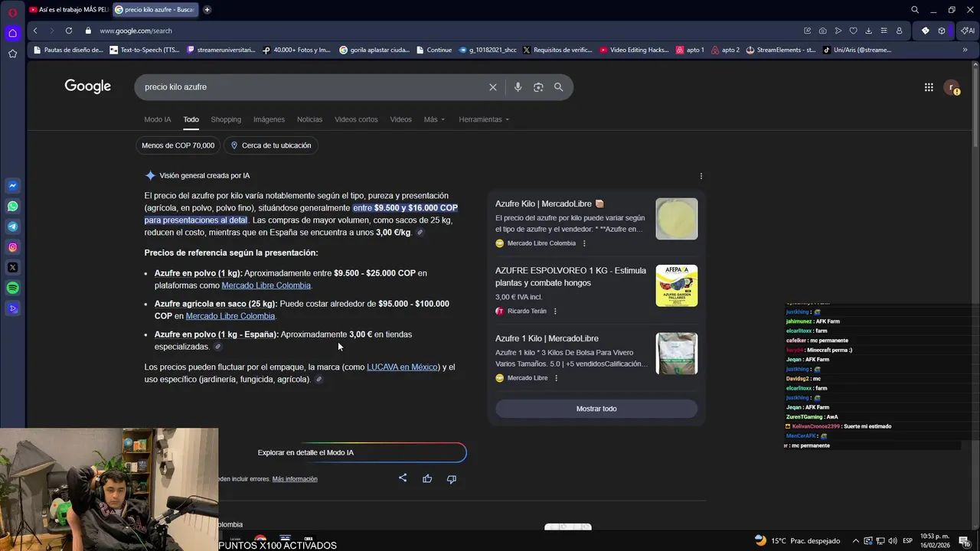Open WhatsApp from the sidebar
Image resolution: width=980 pixels, height=551 pixels.
coord(13,206)
